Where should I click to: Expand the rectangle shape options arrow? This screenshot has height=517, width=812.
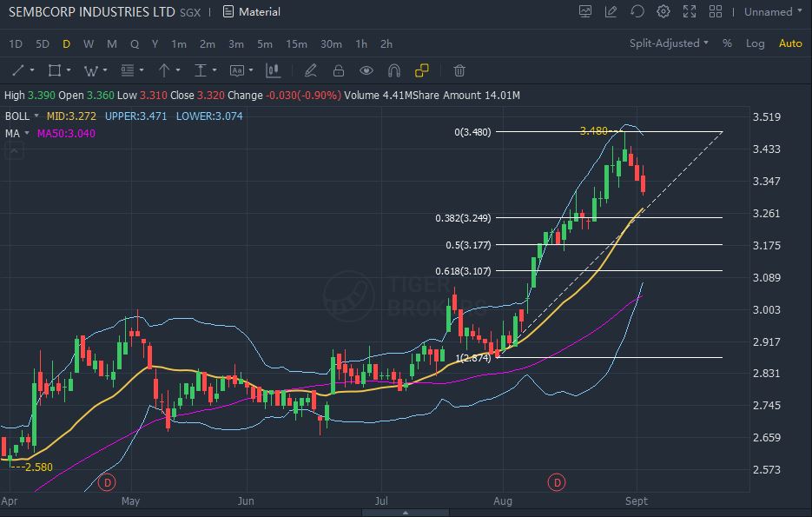point(69,70)
